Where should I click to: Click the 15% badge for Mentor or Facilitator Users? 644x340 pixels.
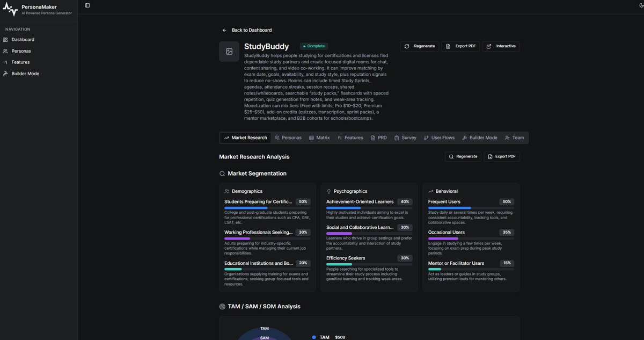507,263
